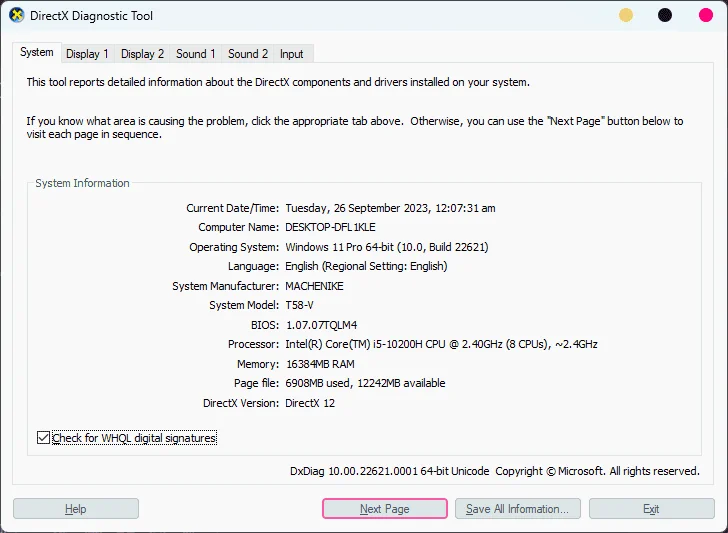728x533 pixels.
Task: Click memory value '16384MB RAM'
Action: click(320, 364)
